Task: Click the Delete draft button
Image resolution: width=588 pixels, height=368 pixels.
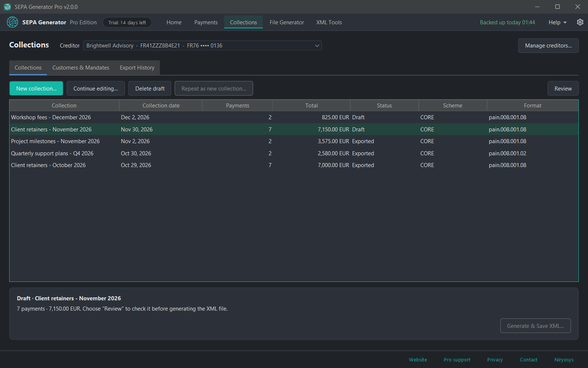Action: pyautogui.click(x=150, y=88)
